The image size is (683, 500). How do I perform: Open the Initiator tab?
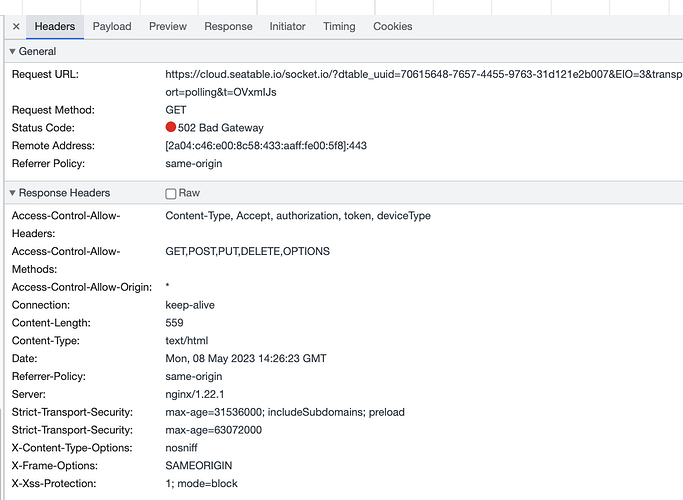pos(287,27)
